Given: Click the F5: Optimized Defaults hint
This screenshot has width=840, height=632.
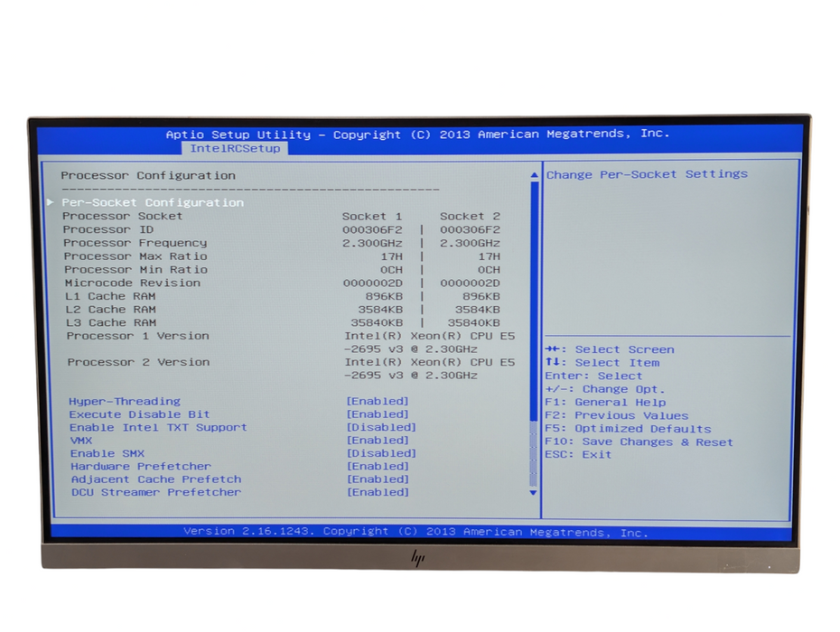Looking at the screenshot, I should 628,429.
